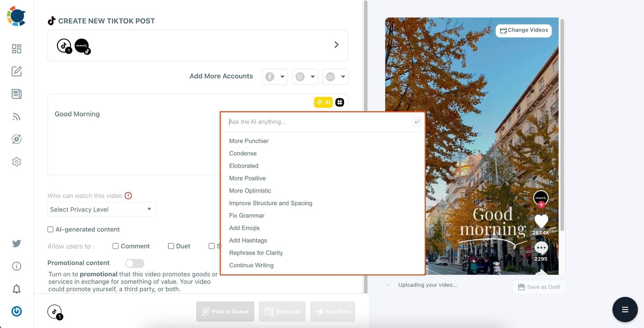
Task: Select Fix Grammar from the AI menu
Action: pyautogui.click(x=247, y=215)
